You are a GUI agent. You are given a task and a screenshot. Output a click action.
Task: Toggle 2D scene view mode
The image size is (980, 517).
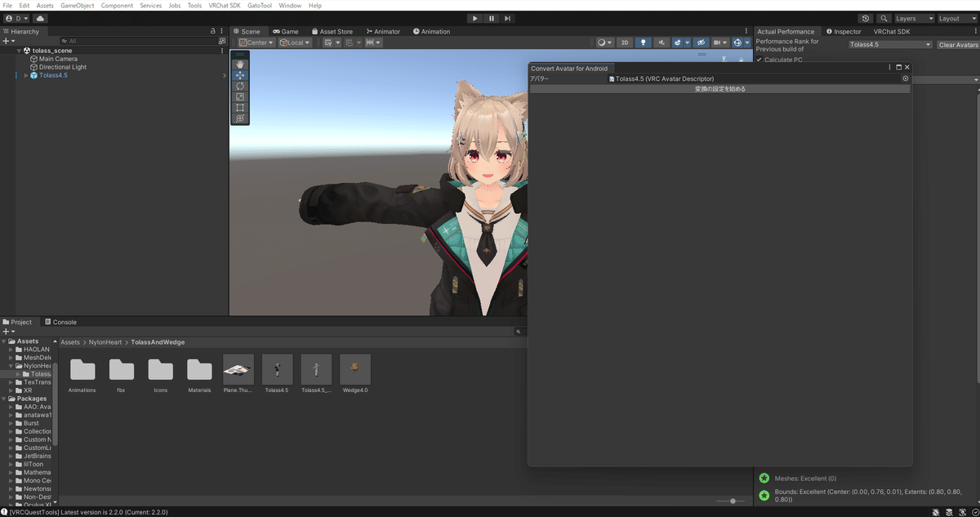click(x=625, y=42)
